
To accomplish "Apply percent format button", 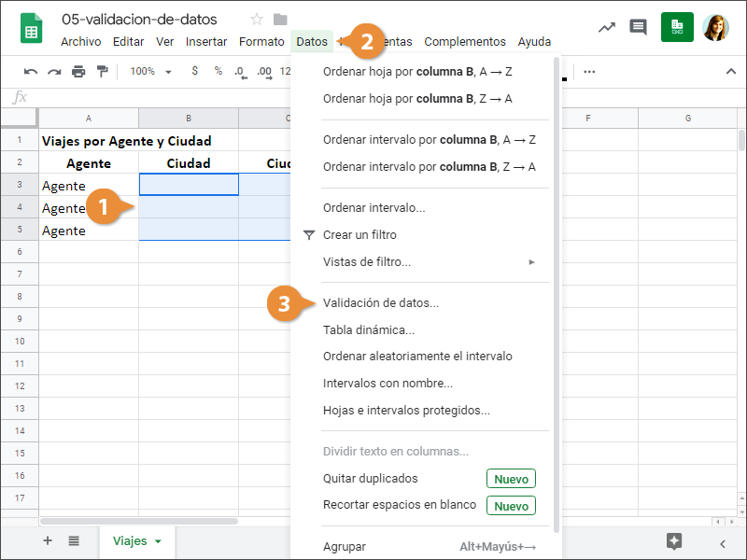I will tap(218, 71).
